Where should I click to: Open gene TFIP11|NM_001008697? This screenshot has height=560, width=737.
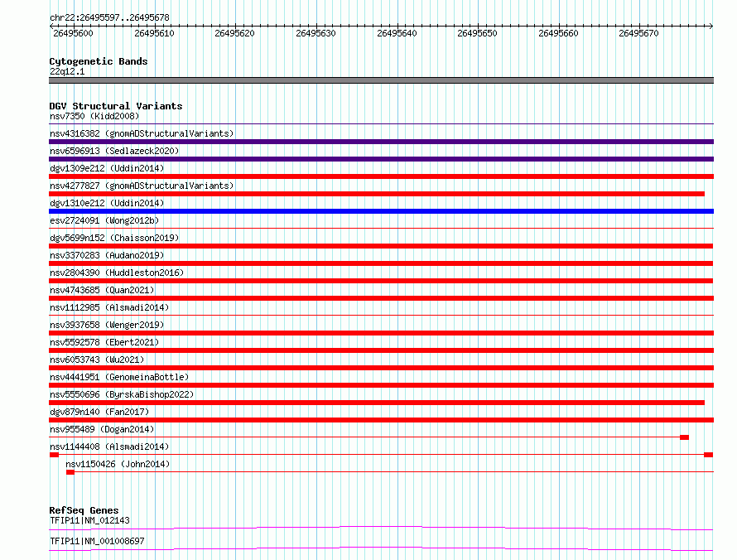[97, 541]
